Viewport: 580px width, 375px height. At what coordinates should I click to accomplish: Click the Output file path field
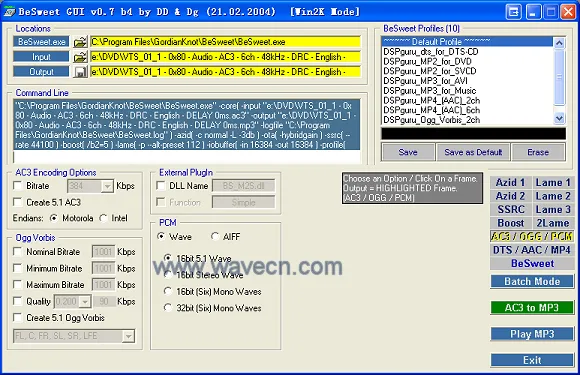pos(225,72)
